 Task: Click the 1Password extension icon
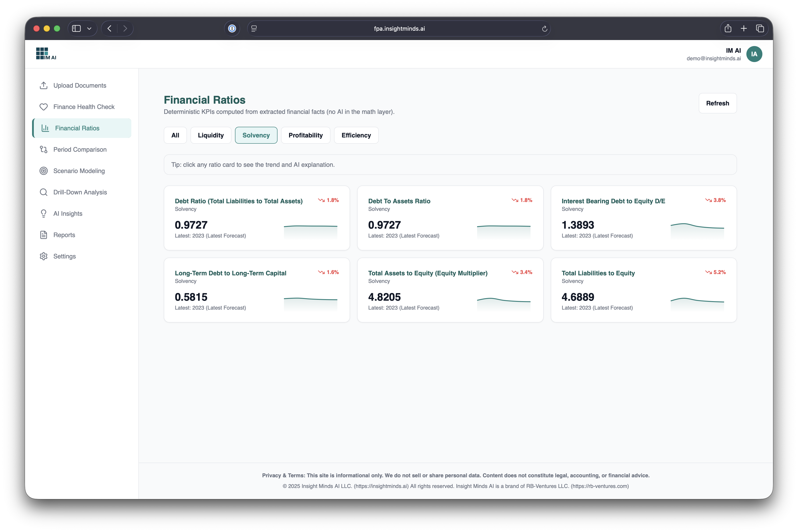tap(232, 28)
